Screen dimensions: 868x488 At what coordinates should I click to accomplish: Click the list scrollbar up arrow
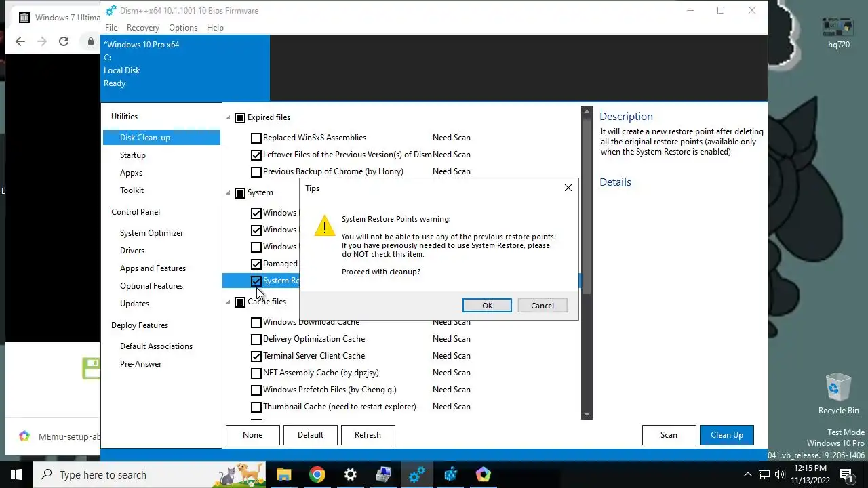[x=587, y=111]
